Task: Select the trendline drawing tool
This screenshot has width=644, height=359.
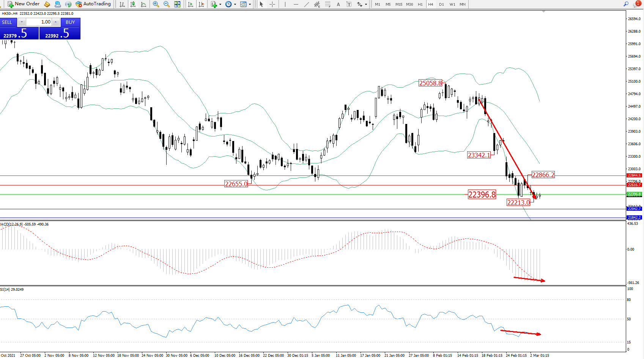Action: tap(306, 4)
